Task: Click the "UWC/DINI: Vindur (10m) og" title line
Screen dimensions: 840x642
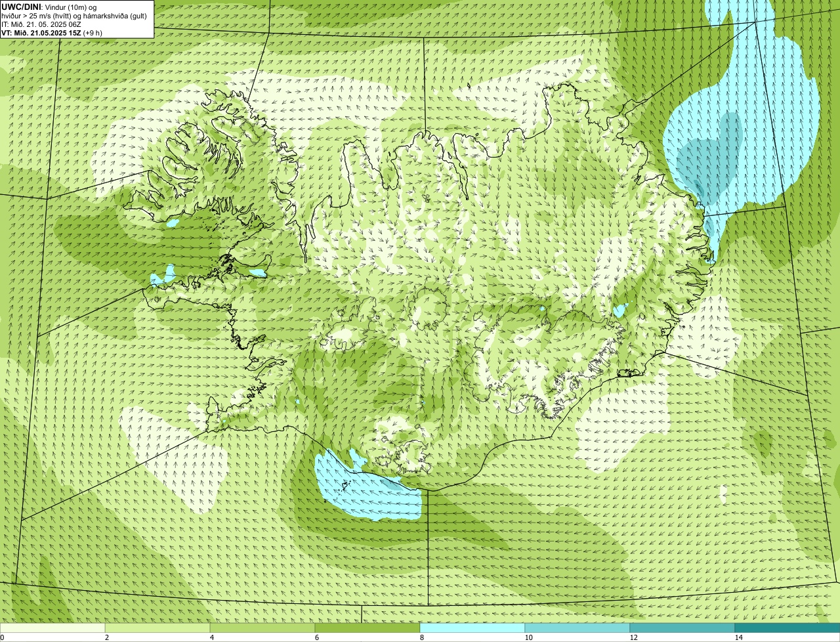Action: 50,7
